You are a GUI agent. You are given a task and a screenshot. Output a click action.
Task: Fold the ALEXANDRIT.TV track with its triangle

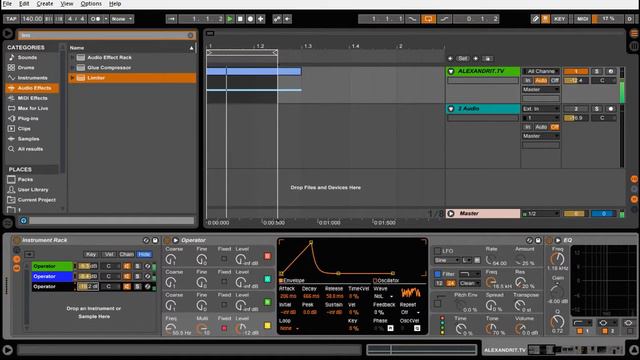click(451, 71)
